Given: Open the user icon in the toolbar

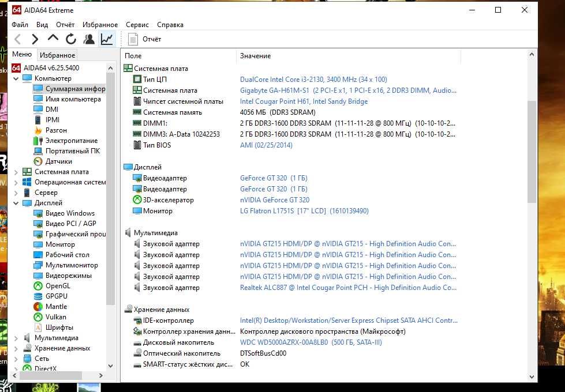Looking at the screenshot, I should [x=89, y=39].
